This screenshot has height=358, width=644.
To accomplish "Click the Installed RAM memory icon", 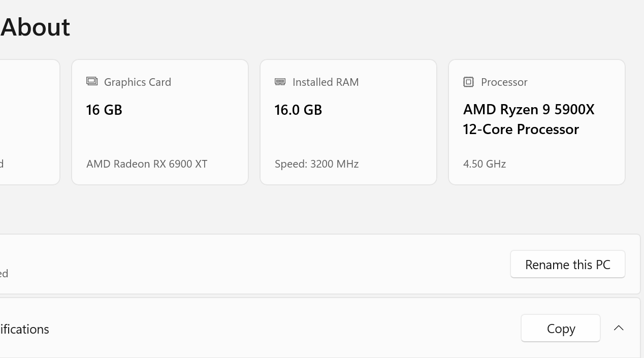I will pos(280,82).
